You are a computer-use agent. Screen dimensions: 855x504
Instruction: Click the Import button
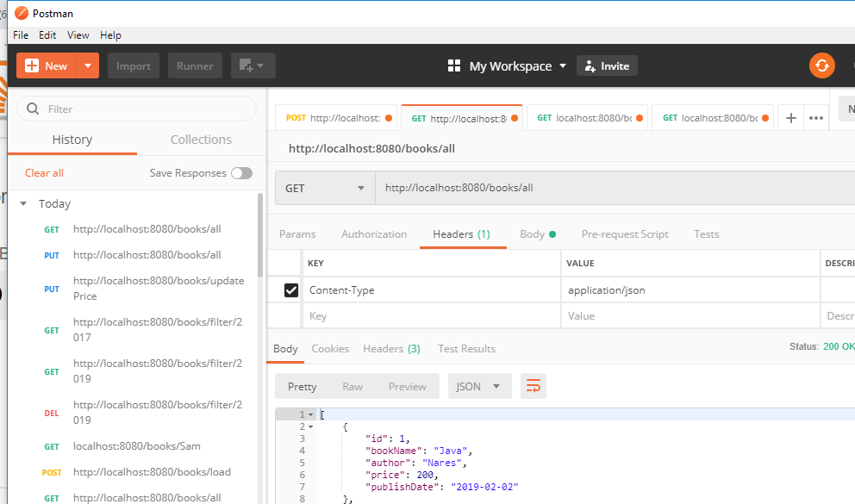pyautogui.click(x=134, y=66)
